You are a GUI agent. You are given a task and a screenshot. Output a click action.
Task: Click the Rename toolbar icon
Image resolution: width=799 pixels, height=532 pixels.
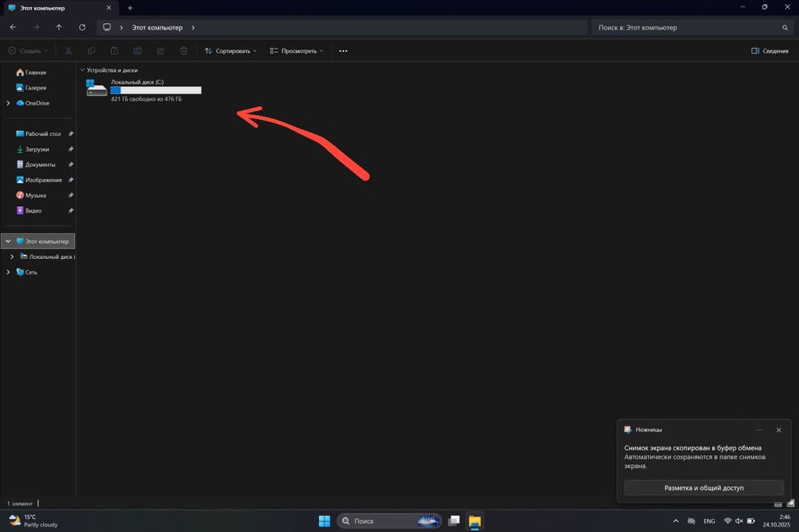[x=137, y=51]
